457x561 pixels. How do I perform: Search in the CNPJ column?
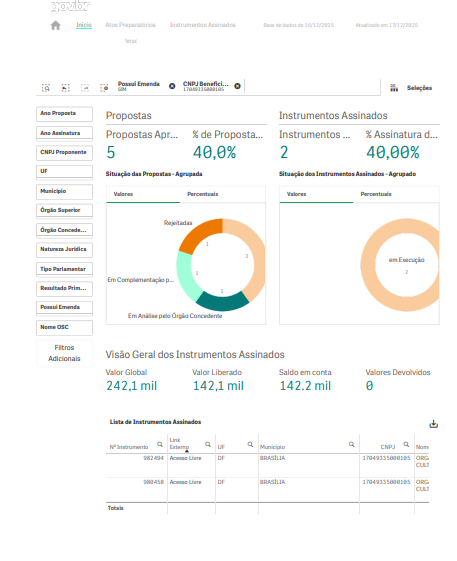(406, 444)
